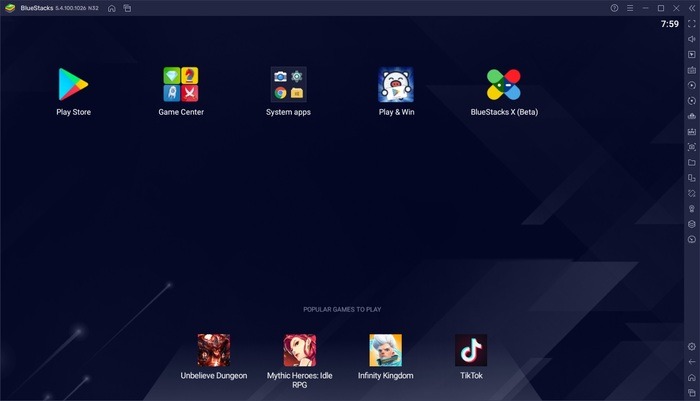The image size is (700, 401).
Task: Click the back arrow in sidebar
Action: click(x=692, y=362)
